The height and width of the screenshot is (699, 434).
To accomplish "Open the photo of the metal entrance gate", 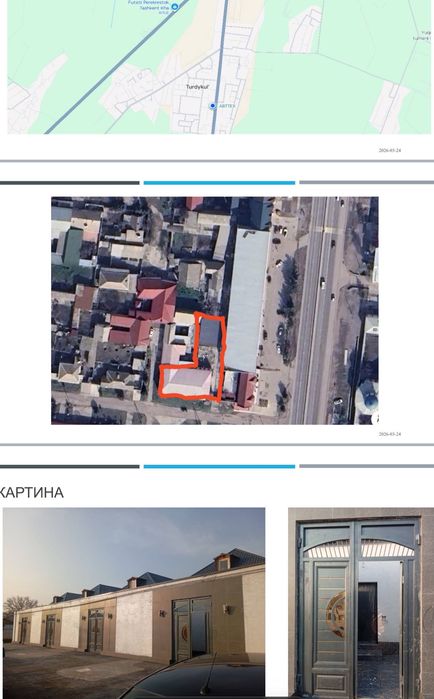I will click(361, 603).
